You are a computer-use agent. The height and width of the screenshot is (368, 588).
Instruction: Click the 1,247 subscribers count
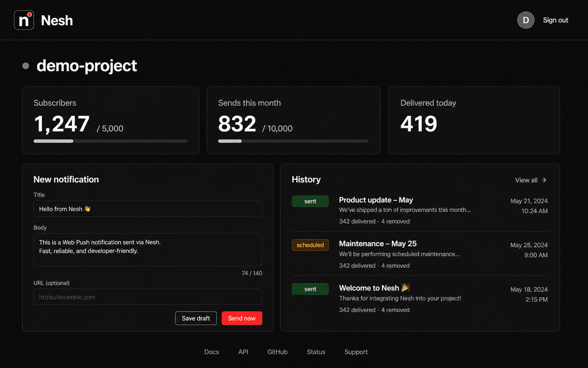point(62,124)
